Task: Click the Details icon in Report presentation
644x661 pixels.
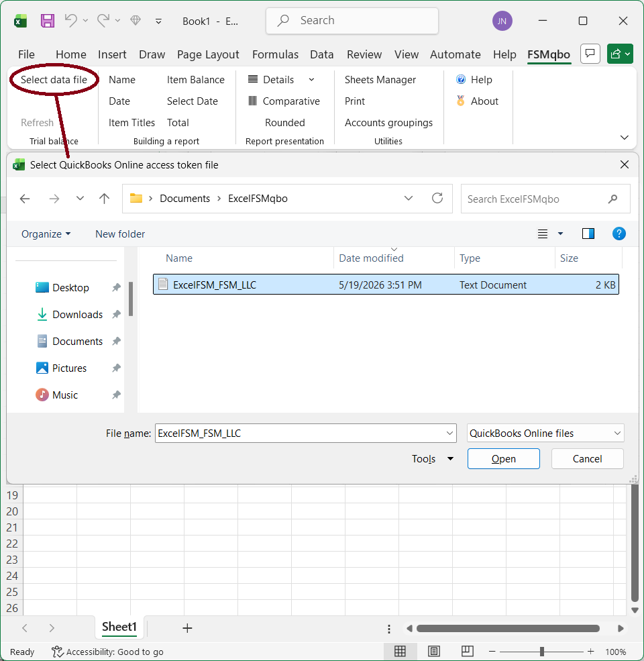Action: (x=253, y=79)
